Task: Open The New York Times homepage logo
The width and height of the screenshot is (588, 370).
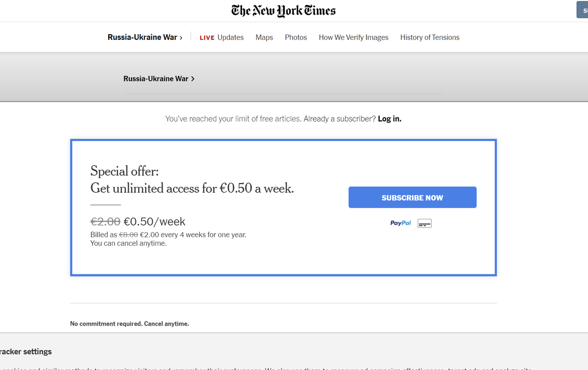Action: 283,11
